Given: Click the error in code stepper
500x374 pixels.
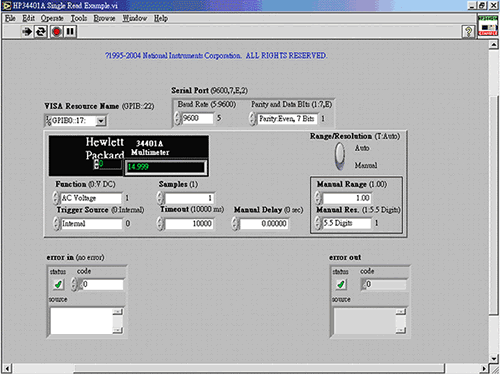Looking at the screenshot, I should pos(74,284).
